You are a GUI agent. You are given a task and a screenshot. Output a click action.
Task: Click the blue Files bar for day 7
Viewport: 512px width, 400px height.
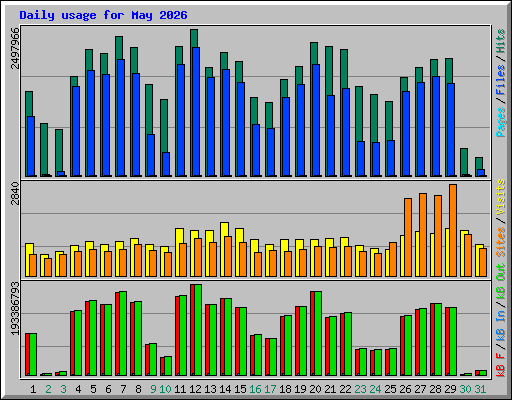coord(121,118)
